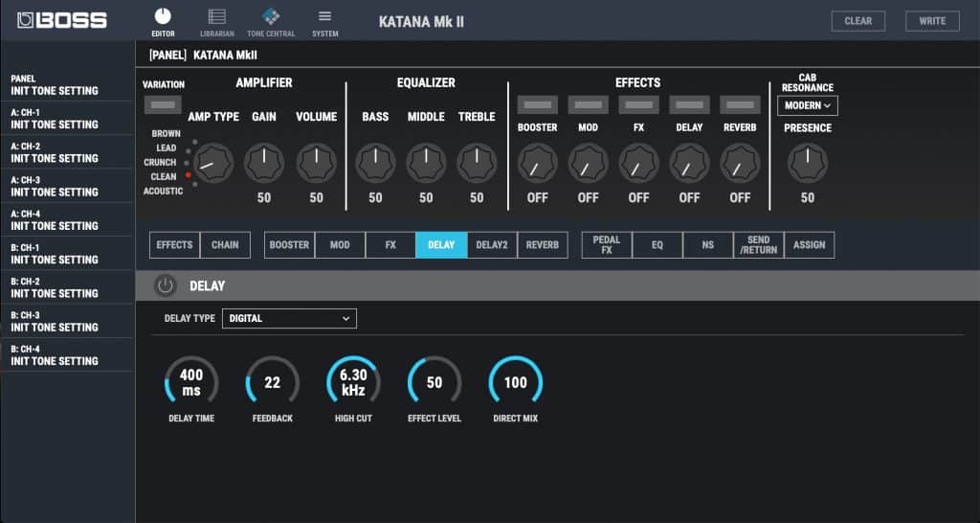The height and width of the screenshot is (523, 980).
Task: Click the Volume knob
Action: (x=316, y=163)
